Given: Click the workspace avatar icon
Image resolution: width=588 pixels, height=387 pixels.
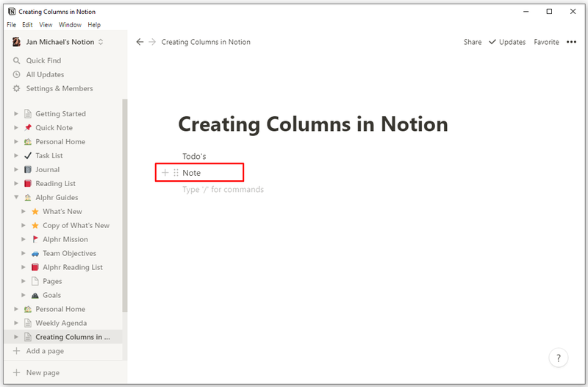Looking at the screenshot, I should 16,42.
